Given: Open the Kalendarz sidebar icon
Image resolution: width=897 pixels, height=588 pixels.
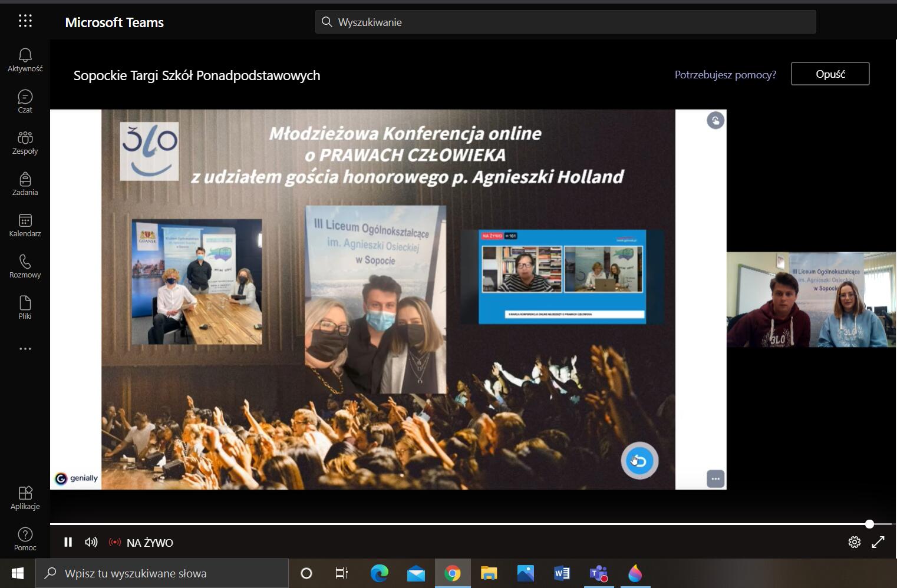Looking at the screenshot, I should coord(25,224).
